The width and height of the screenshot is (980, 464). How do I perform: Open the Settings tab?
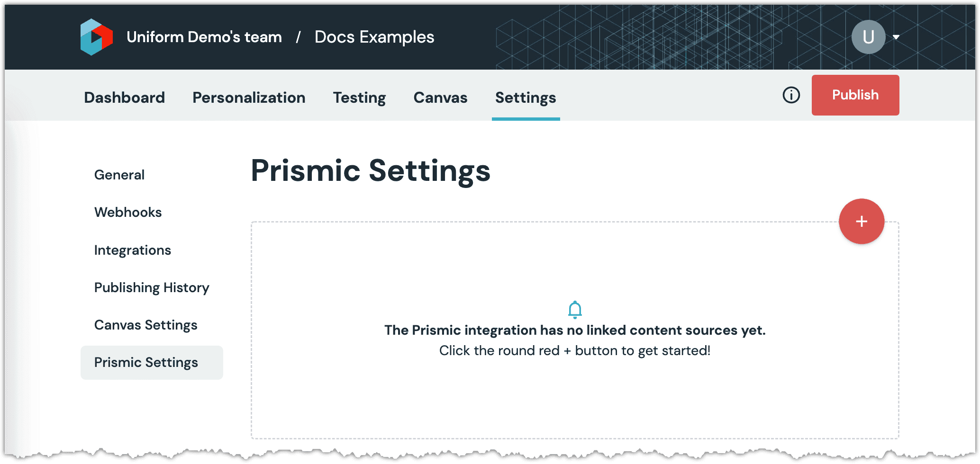(526, 98)
